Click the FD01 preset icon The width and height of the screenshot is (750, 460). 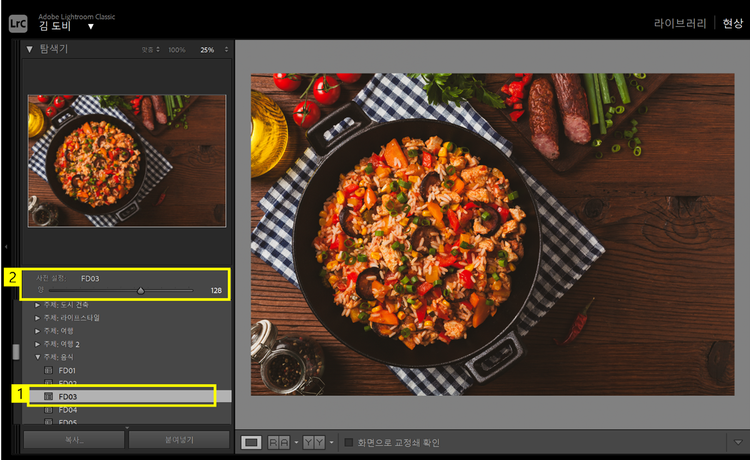pyautogui.click(x=48, y=370)
